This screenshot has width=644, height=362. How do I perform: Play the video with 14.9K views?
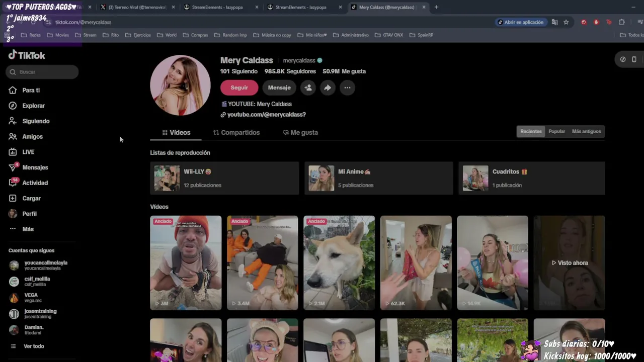pos(493,263)
